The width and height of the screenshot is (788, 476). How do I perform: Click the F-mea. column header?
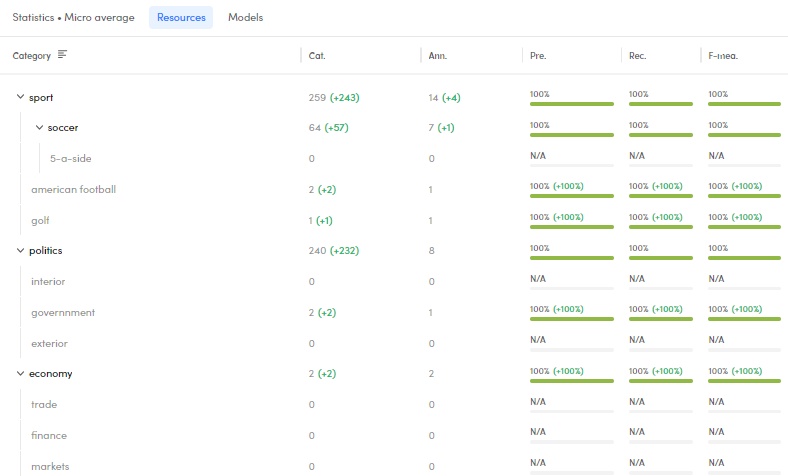pyautogui.click(x=722, y=56)
